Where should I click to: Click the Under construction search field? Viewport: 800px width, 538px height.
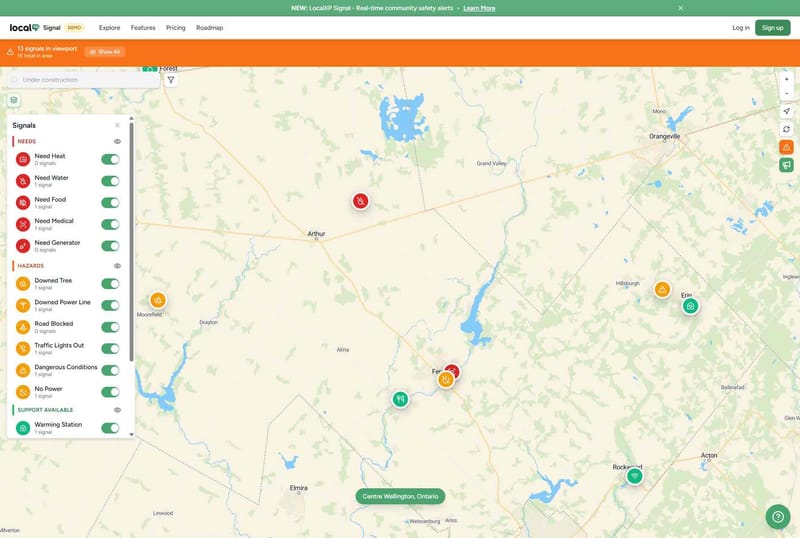point(84,80)
